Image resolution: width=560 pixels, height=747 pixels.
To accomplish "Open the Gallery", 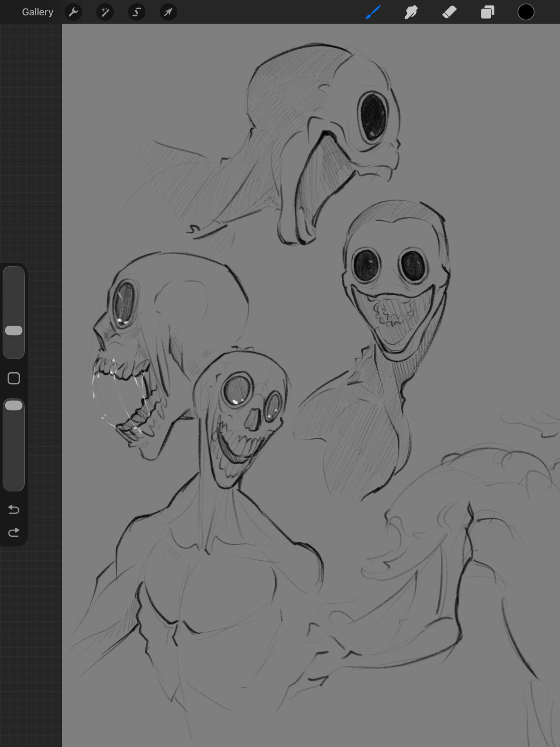I will click(x=37, y=12).
